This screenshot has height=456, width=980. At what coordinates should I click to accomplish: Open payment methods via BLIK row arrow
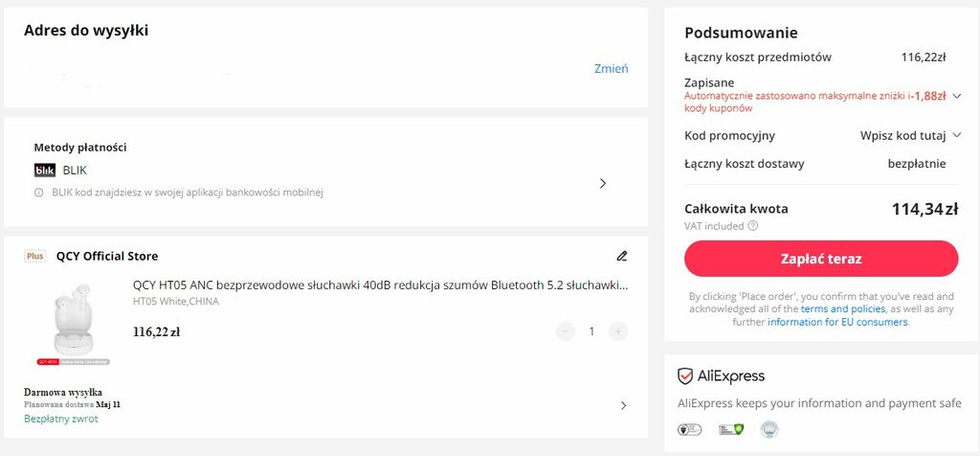click(603, 183)
